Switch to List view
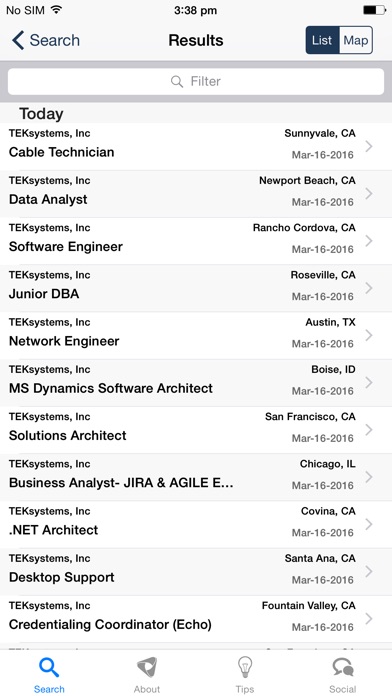 click(x=322, y=40)
